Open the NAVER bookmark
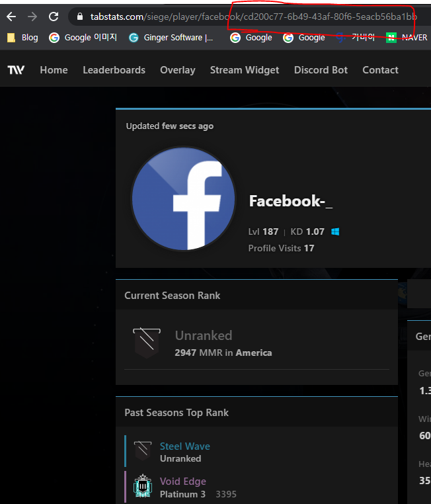The width and height of the screenshot is (431, 504). [x=407, y=38]
